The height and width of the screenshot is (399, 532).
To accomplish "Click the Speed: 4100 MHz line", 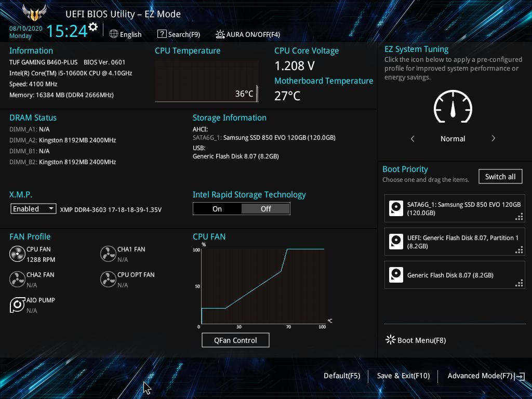I will pos(33,84).
